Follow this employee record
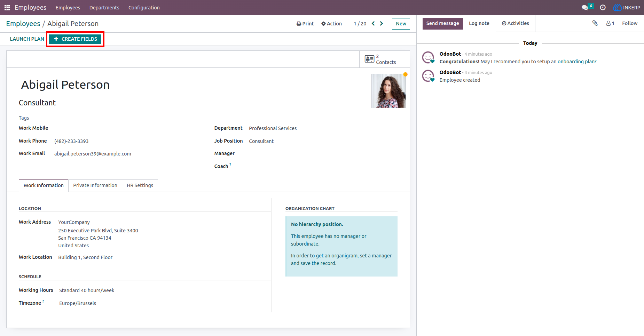The width and height of the screenshot is (644, 336). coord(629,23)
